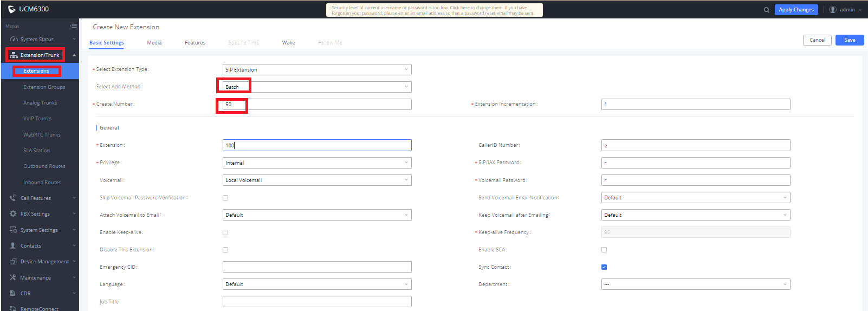
Task: Click the Voicemail Password field
Action: [x=696, y=180]
